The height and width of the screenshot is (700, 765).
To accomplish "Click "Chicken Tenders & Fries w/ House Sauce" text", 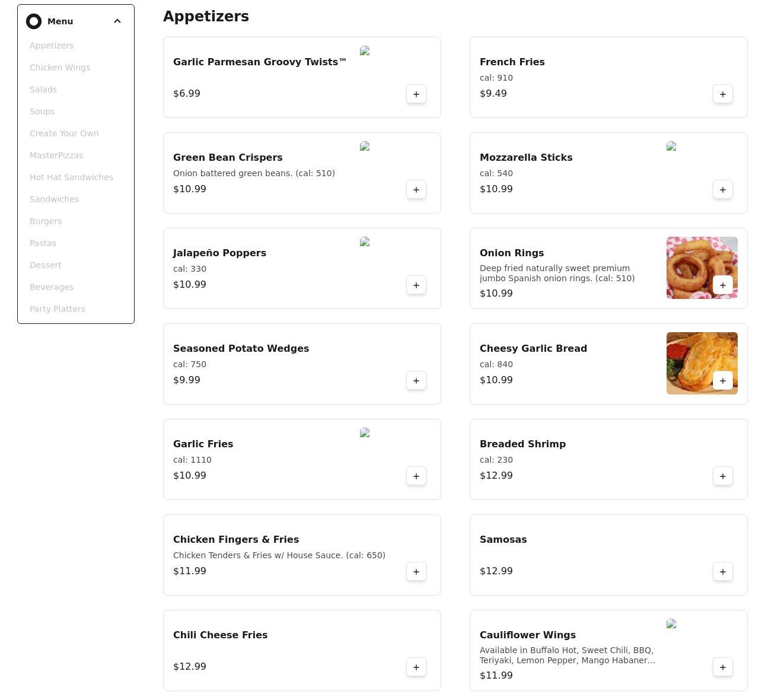I will 279,555.
